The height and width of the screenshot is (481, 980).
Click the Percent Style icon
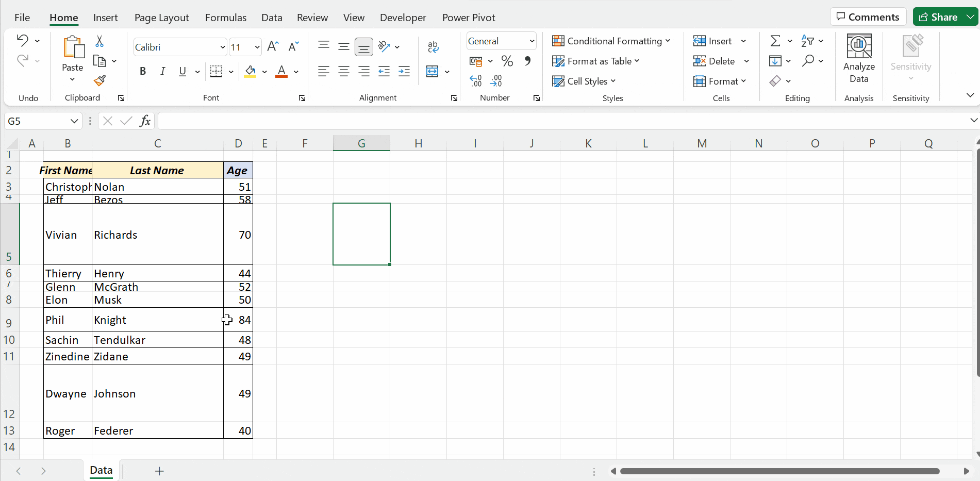507,61
